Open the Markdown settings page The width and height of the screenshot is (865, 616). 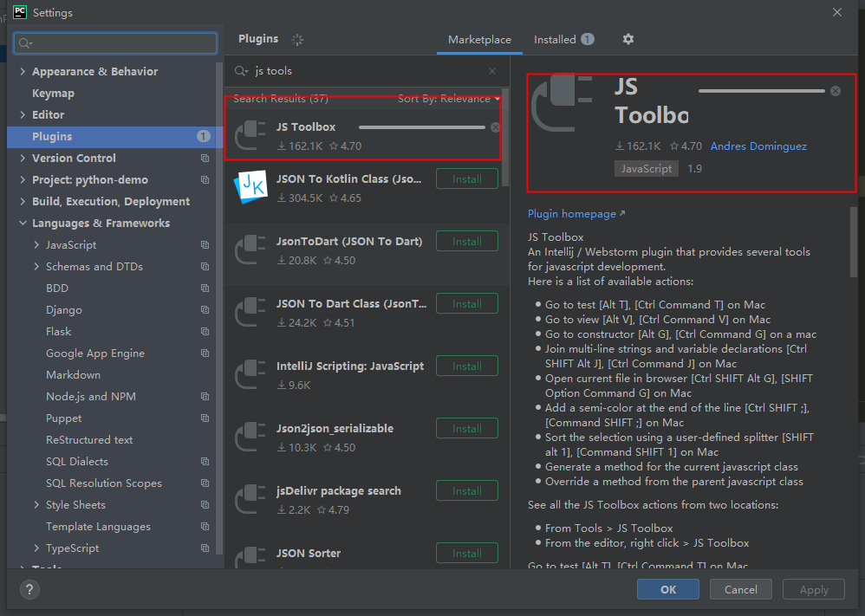(73, 375)
